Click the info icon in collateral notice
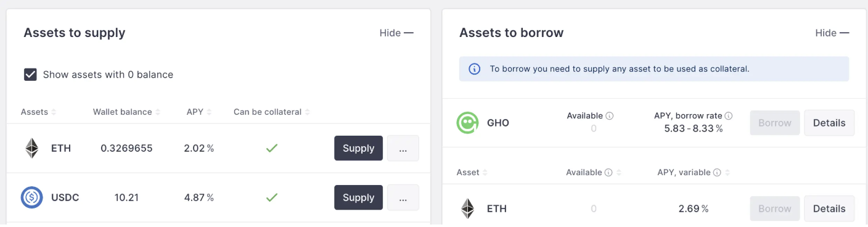Image resolution: width=868 pixels, height=227 pixels. [475, 69]
